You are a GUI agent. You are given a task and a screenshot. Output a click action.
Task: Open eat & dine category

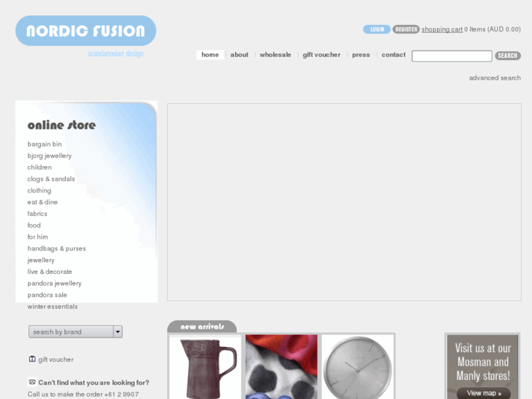pyautogui.click(x=42, y=202)
